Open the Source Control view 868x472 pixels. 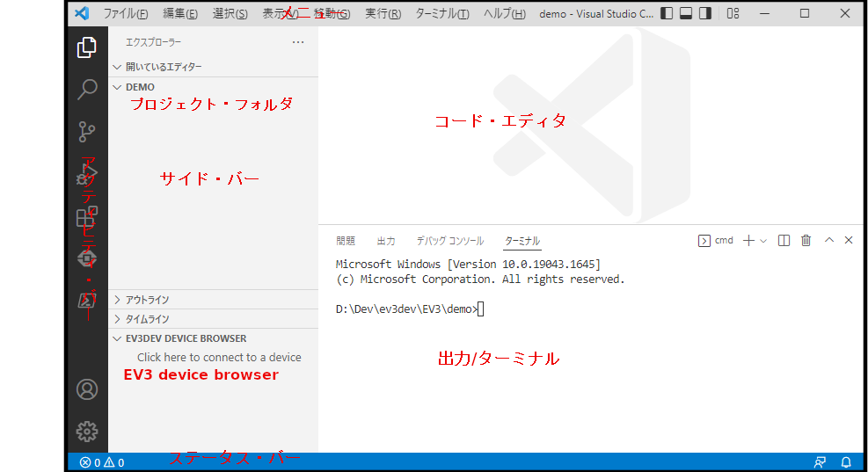87,132
